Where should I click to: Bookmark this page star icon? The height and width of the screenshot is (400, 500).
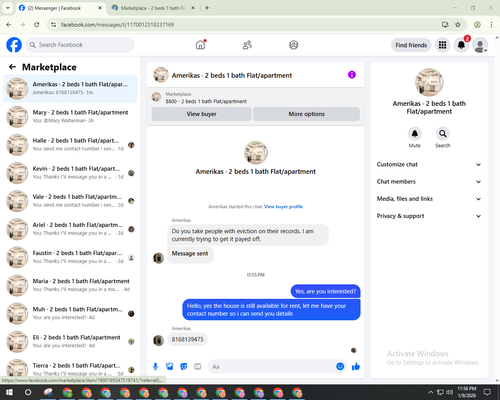458,25
